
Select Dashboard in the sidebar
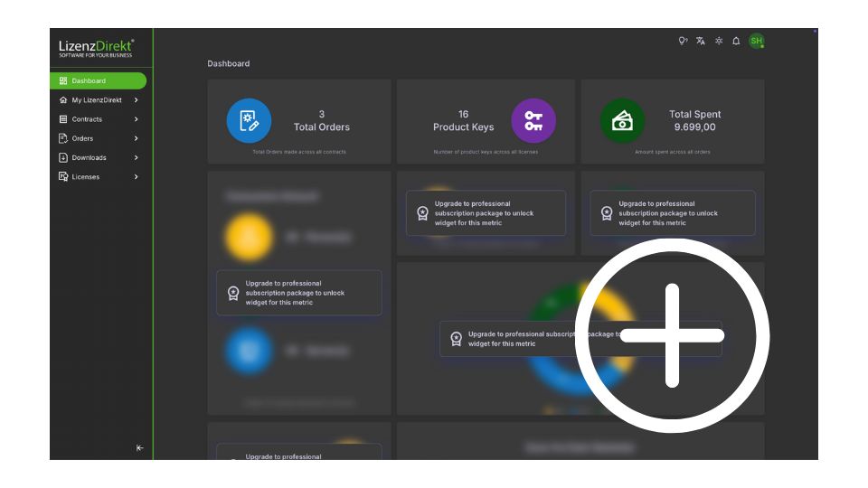[x=98, y=80]
